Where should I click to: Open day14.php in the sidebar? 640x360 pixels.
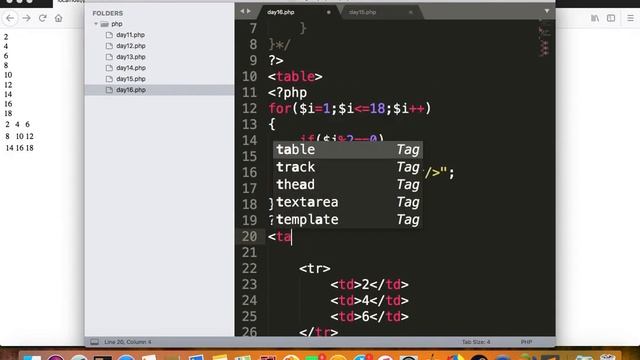coord(131,68)
